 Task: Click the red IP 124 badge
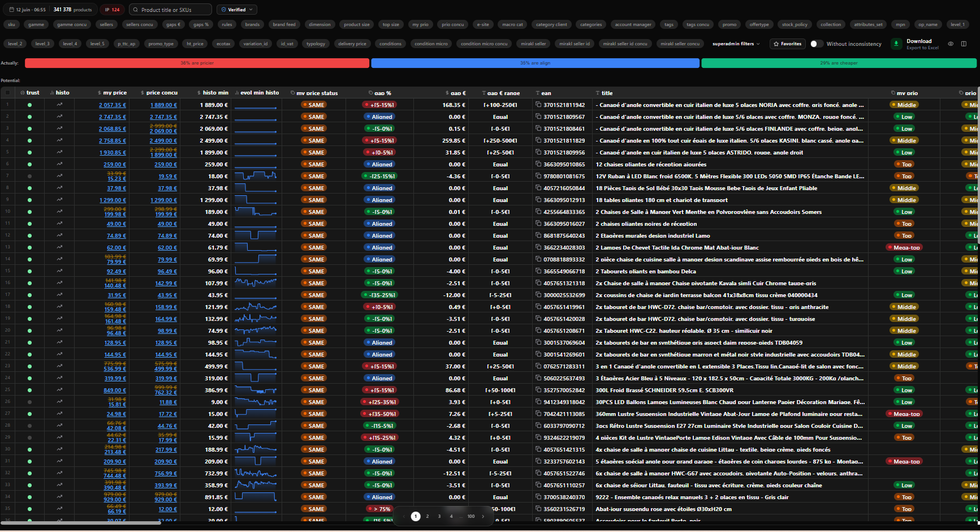coord(112,10)
